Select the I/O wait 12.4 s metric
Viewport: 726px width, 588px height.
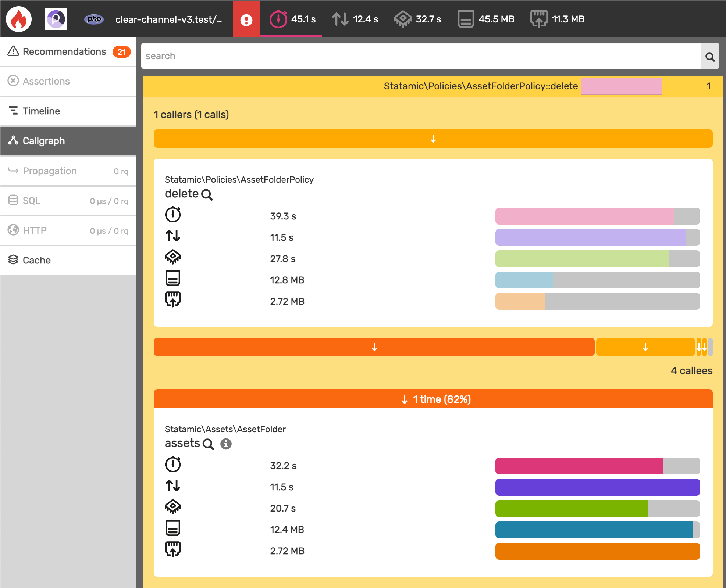[355, 19]
